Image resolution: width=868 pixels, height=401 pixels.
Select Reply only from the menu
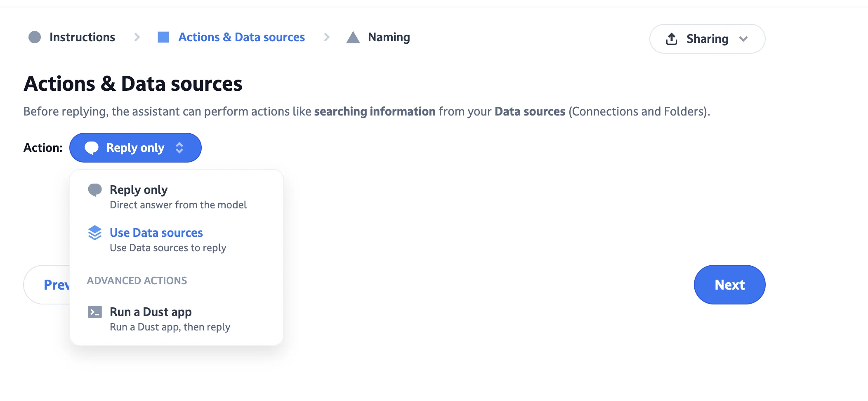[x=177, y=197]
